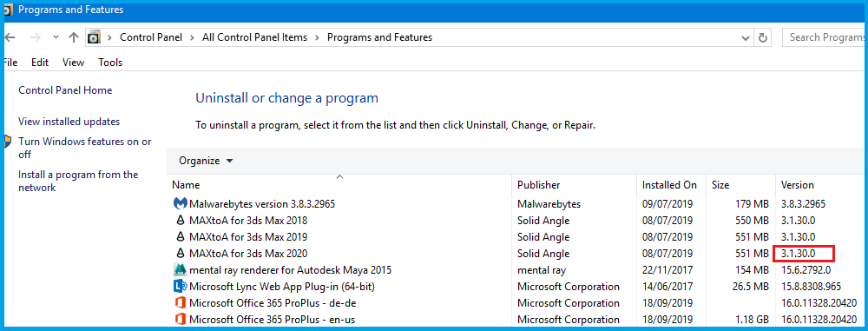Sort by the Publisher column header

tap(574, 185)
